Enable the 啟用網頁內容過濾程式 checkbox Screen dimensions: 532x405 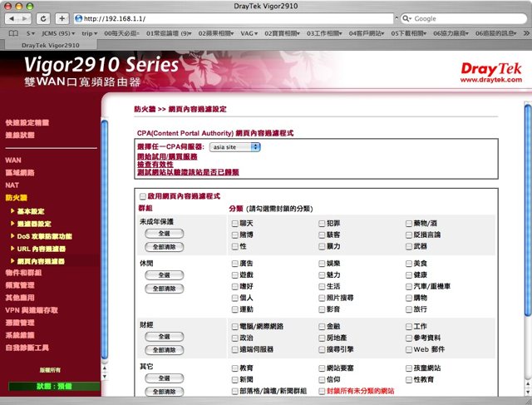[x=143, y=196]
